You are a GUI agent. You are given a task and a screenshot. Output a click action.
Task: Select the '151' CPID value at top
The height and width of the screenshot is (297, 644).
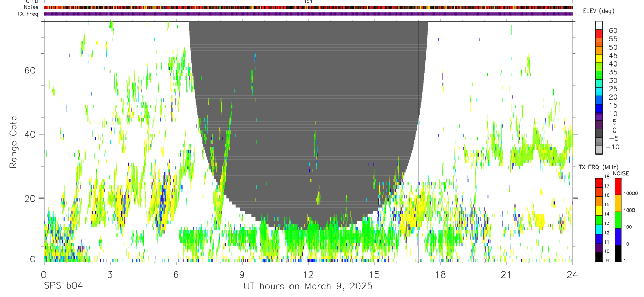308,2
